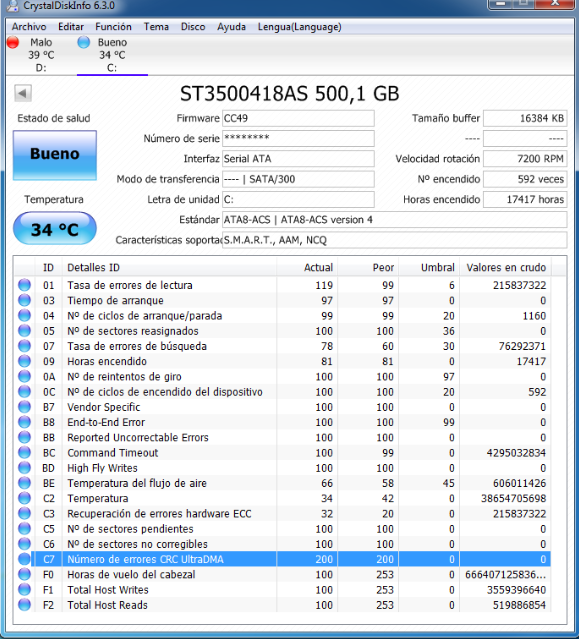The width and height of the screenshot is (579, 639).
Task: Open the Editar menu
Action: [x=71, y=27]
